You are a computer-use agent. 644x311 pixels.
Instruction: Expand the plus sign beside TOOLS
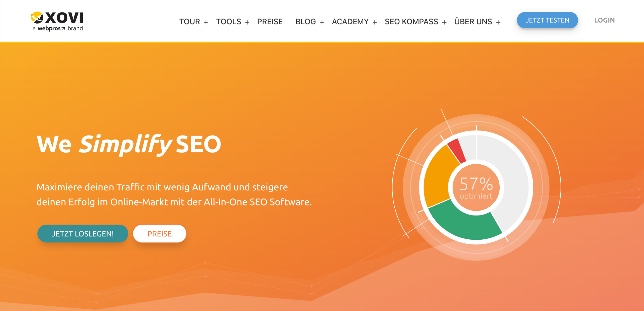coord(247,22)
